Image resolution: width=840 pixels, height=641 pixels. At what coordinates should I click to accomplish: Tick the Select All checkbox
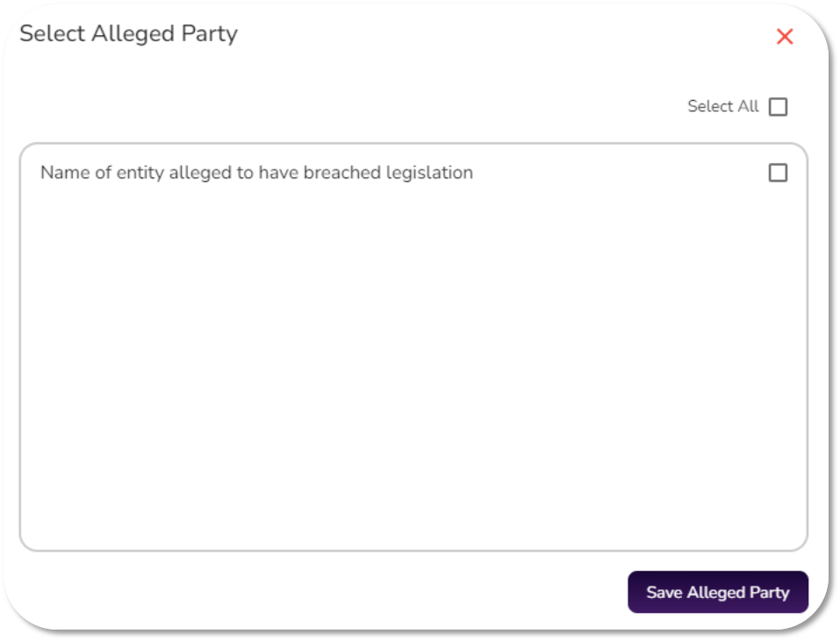click(778, 107)
